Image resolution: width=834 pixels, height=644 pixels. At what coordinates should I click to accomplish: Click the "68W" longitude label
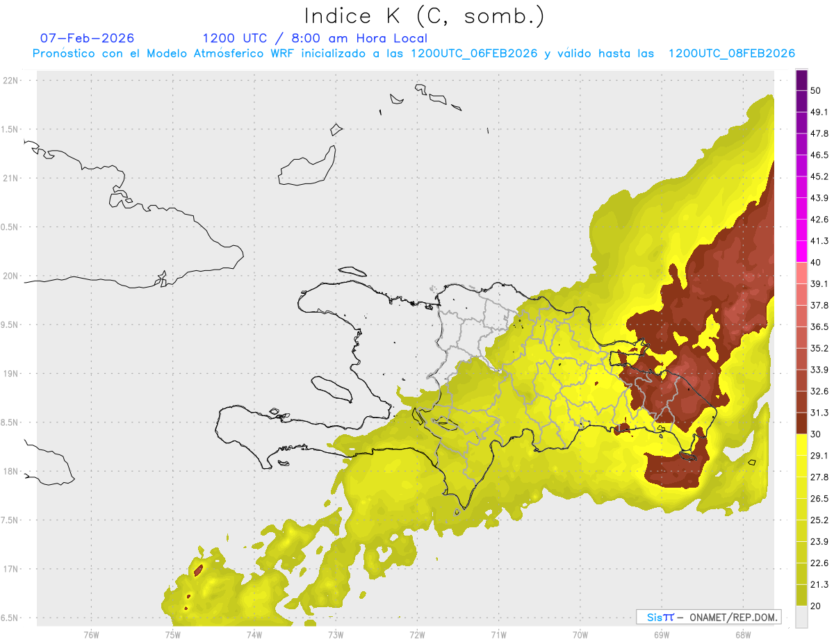pyautogui.click(x=743, y=635)
